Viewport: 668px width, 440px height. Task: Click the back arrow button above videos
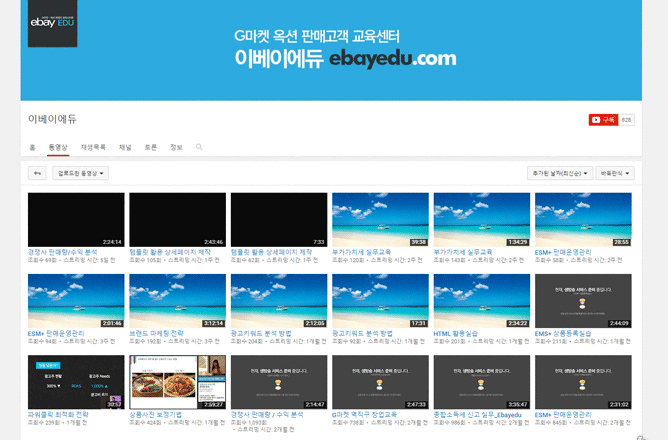(37, 173)
